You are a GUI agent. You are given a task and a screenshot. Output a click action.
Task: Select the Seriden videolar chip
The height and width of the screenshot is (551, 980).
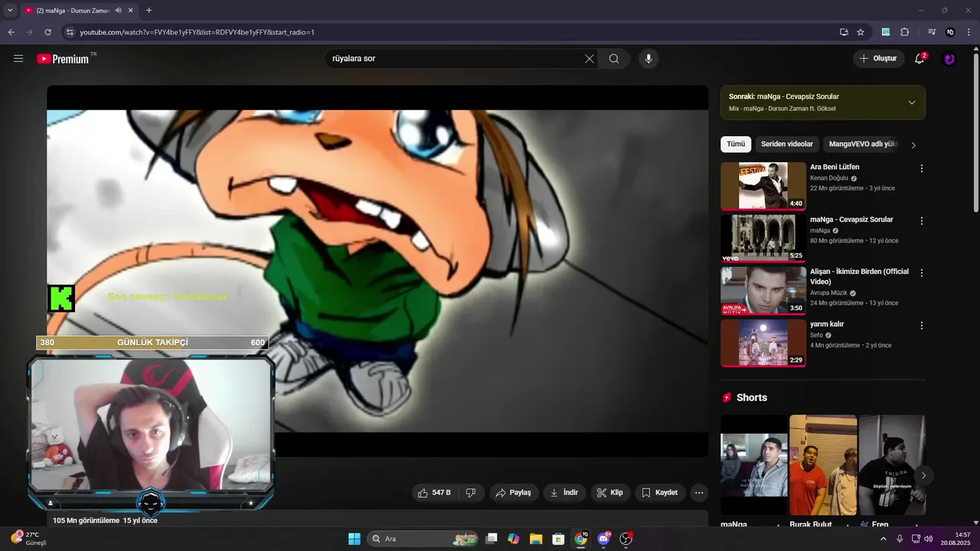click(x=787, y=144)
